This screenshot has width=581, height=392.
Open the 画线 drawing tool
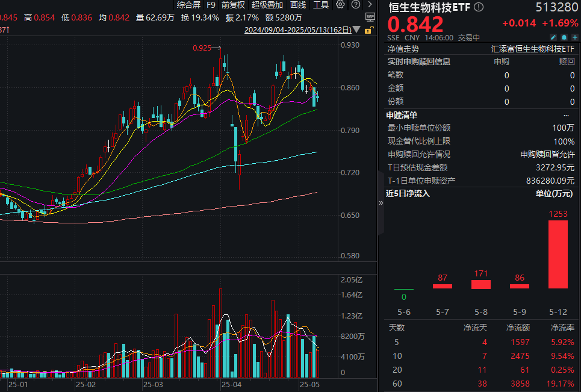[x=297, y=5]
